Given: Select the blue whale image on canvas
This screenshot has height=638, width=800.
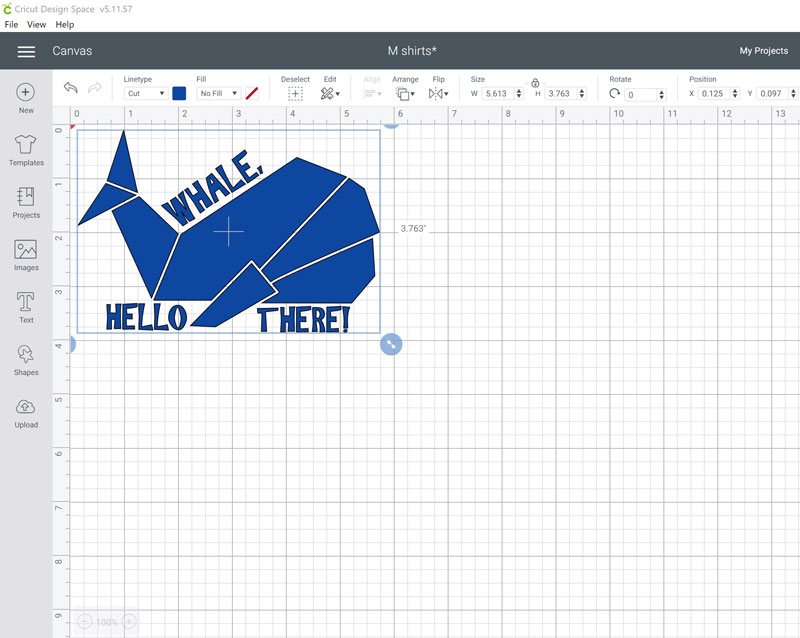Looking at the screenshot, I should pos(229,231).
